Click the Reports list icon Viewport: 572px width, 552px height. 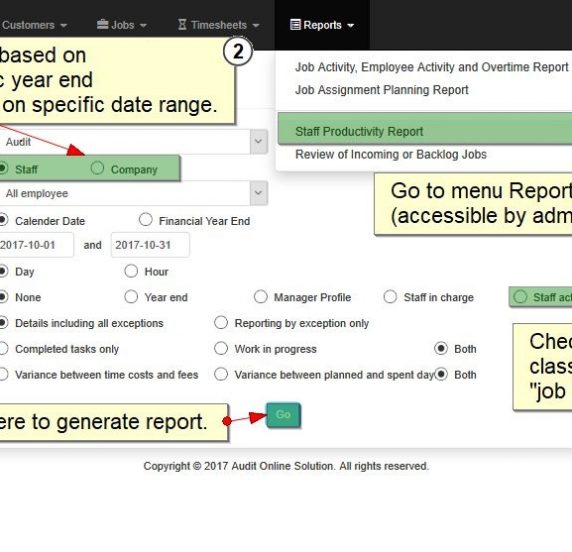click(295, 24)
